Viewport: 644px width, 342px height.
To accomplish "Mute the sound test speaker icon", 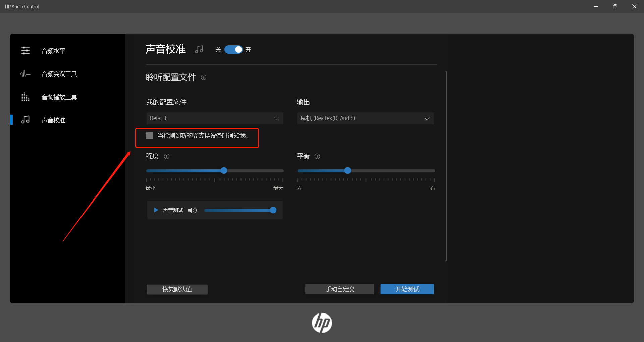I will tap(192, 210).
